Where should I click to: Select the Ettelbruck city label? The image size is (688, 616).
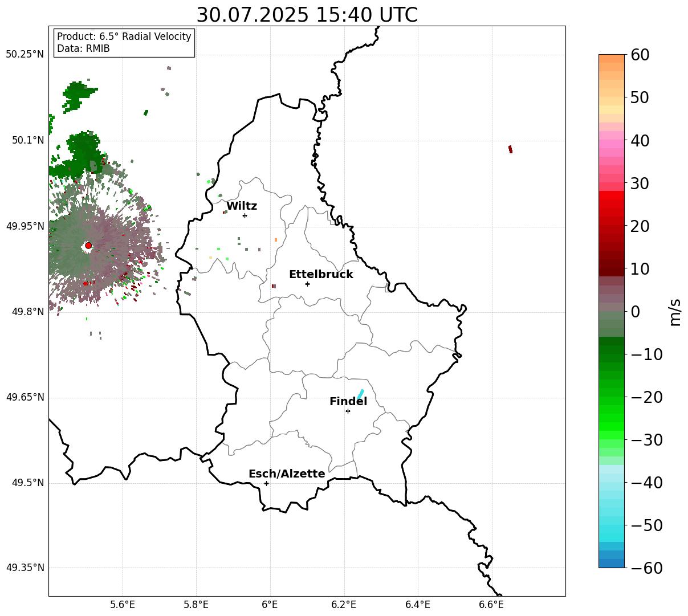[321, 274]
